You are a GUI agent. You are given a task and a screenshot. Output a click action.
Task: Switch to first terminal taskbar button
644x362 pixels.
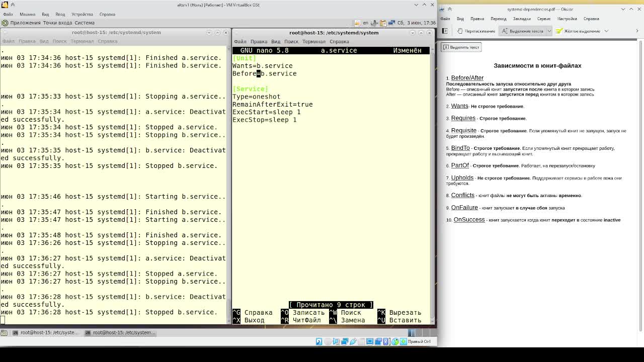(x=46, y=332)
